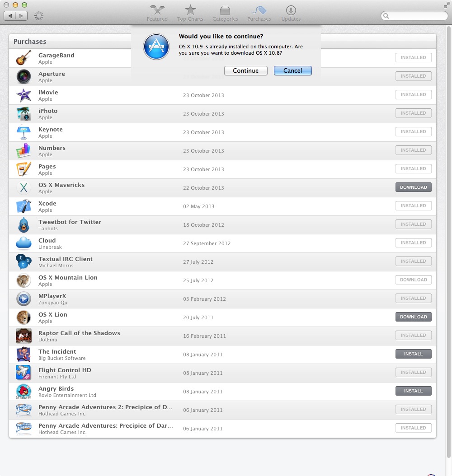
Task: Install The Incident
Action: pyautogui.click(x=414, y=354)
